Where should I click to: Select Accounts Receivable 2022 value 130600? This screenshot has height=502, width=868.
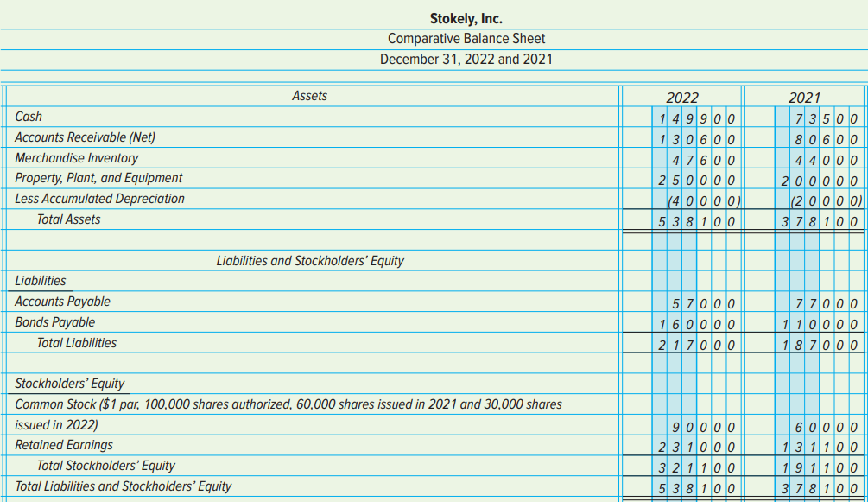point(697,140)
